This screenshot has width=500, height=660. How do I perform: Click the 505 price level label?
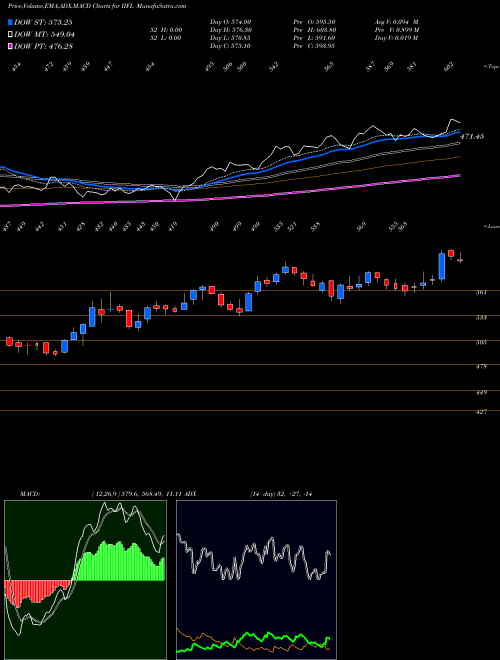(481, 342)
